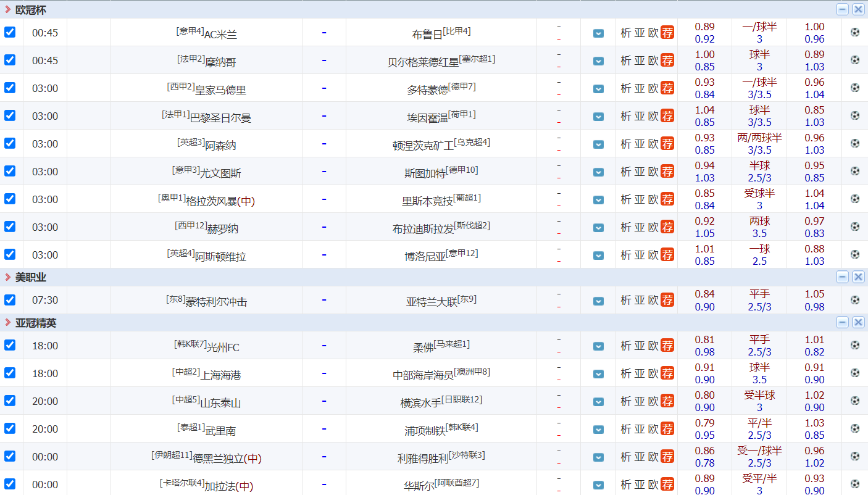This screenshot has width=868, height=495.
Task: Click the soccer ball icon for 摩纳哥 match
Action: (x=854, y=60)
